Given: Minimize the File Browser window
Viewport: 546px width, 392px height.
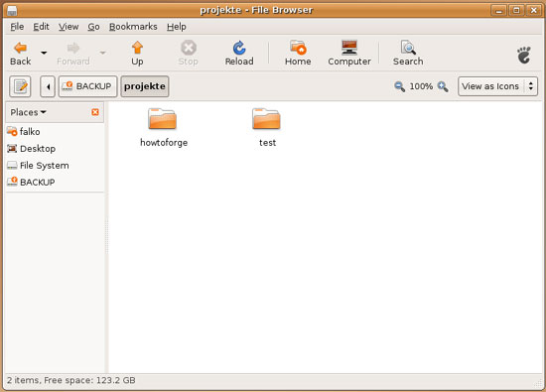Looking at the screenshot, I should (498, 10).
